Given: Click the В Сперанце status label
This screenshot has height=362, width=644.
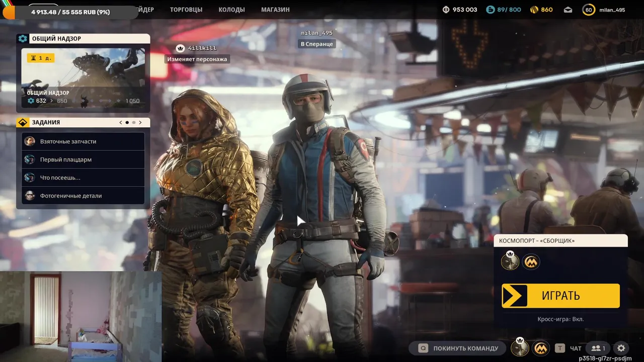Looking at the screenshot, I should click(x=317, y=44).
